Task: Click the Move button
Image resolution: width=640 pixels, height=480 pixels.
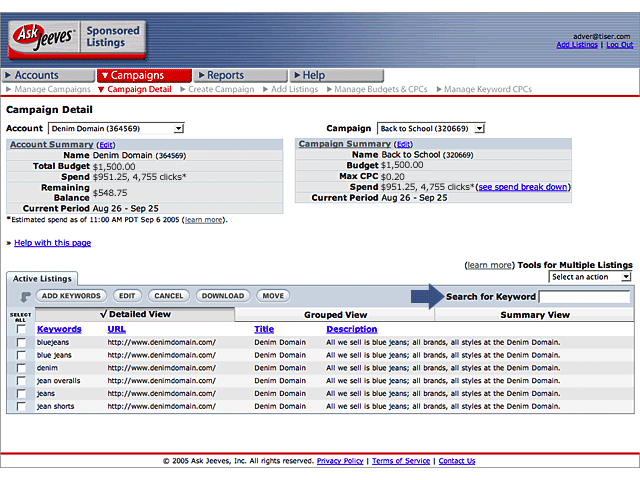Action: coord(272,296)
